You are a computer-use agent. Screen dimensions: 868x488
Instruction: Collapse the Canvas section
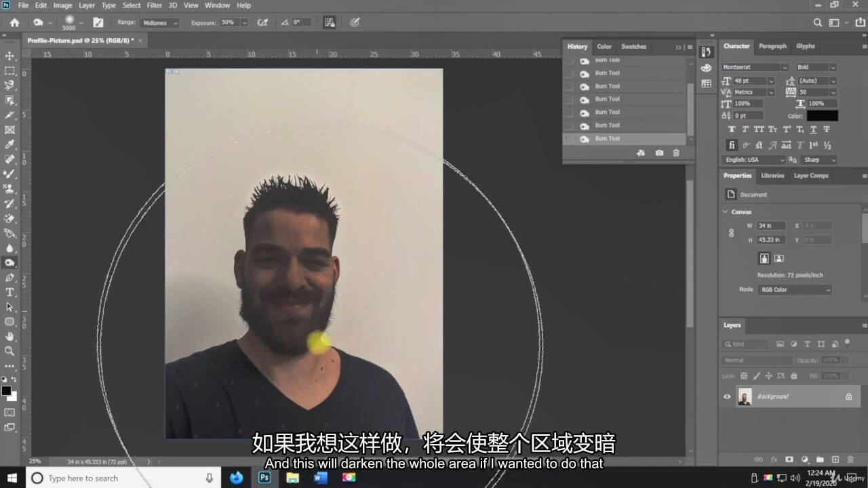coord(726,212)
